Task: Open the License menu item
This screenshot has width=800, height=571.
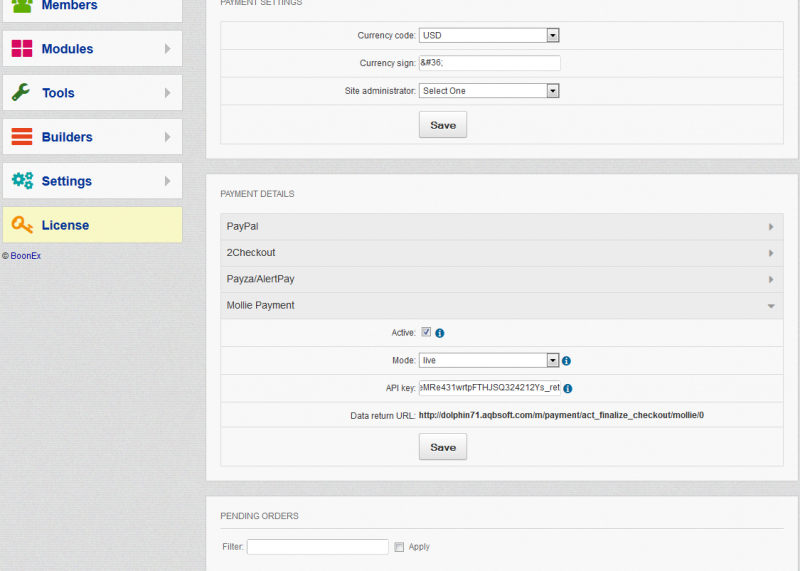Action: (92, 225)
